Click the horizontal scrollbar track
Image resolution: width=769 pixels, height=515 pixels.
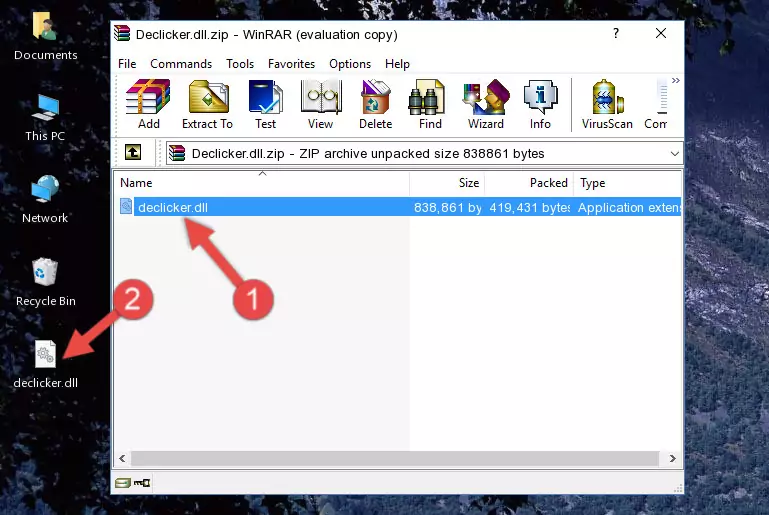[x=394, y=458]
